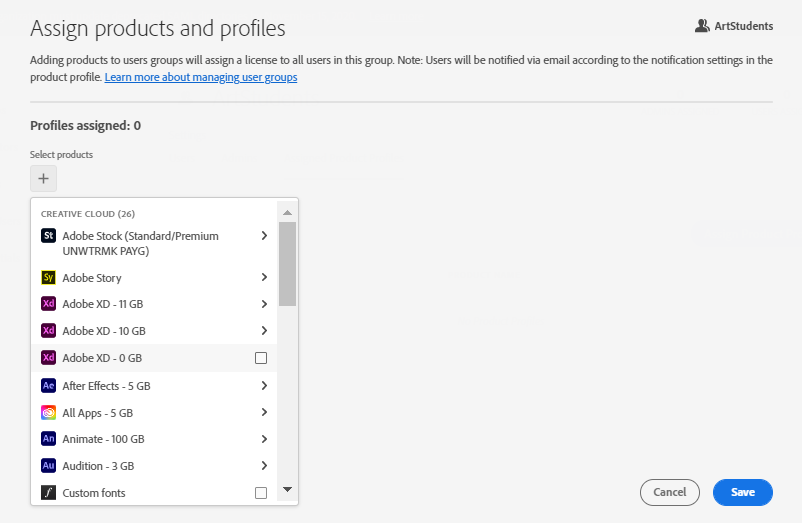Click the Animate product icon
The height and width of the screenshot is (523, 802).
tap(48, 439)
